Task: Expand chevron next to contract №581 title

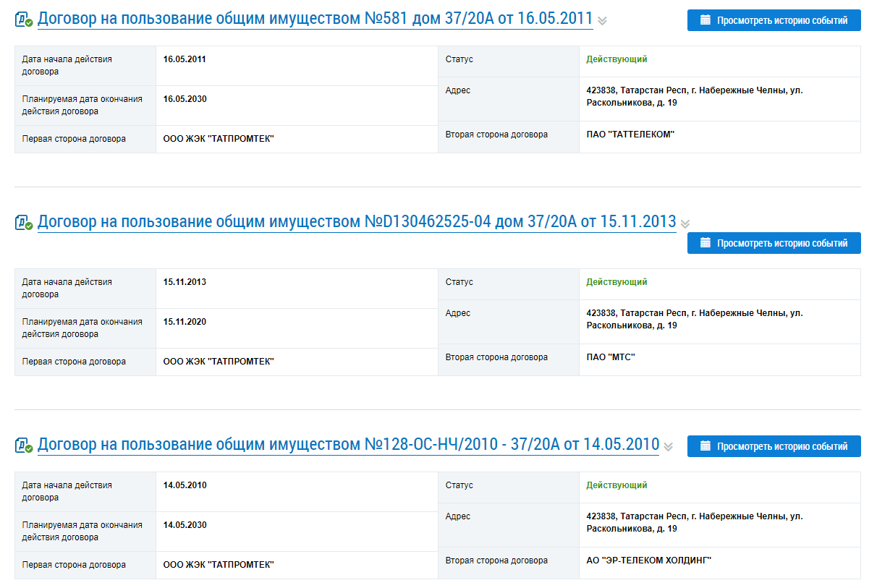Action: point(602,21)
